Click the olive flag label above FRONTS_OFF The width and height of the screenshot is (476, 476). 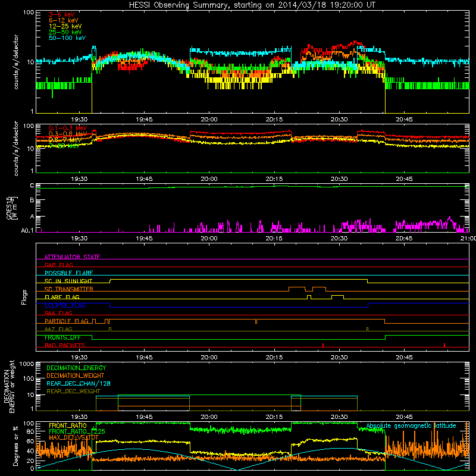(58, 329)
